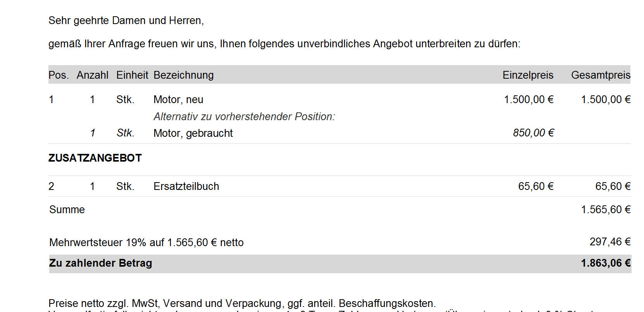Click the 1.863,06 € final amount

coord(606,263)
